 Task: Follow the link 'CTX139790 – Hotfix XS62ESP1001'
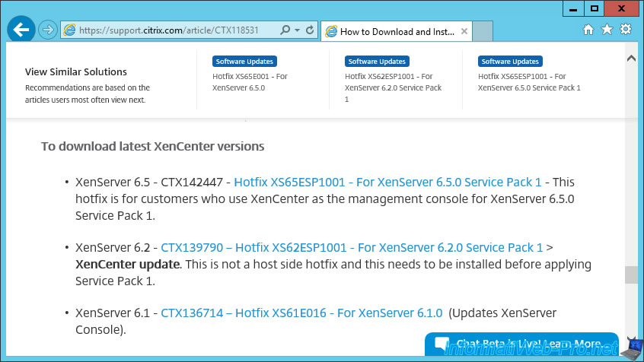pyautogui.click(x=352, y=248)
